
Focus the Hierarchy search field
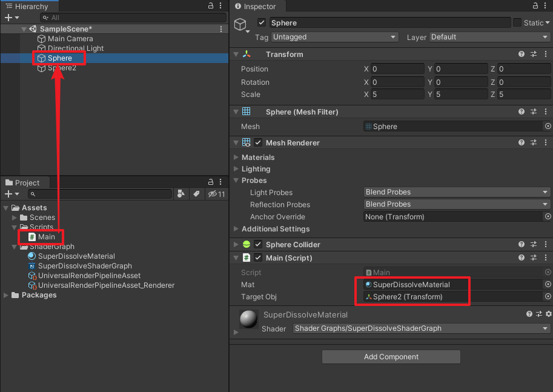[x=133, y=18]
